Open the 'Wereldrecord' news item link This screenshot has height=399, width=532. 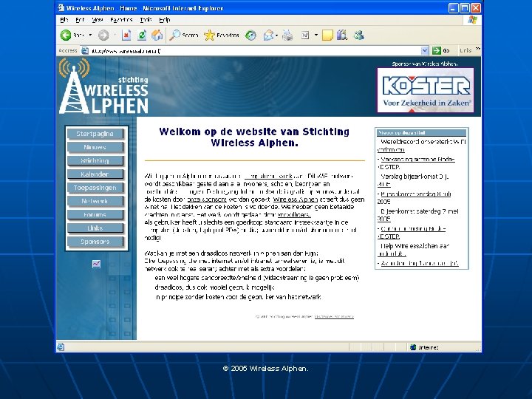pos(422,146)
